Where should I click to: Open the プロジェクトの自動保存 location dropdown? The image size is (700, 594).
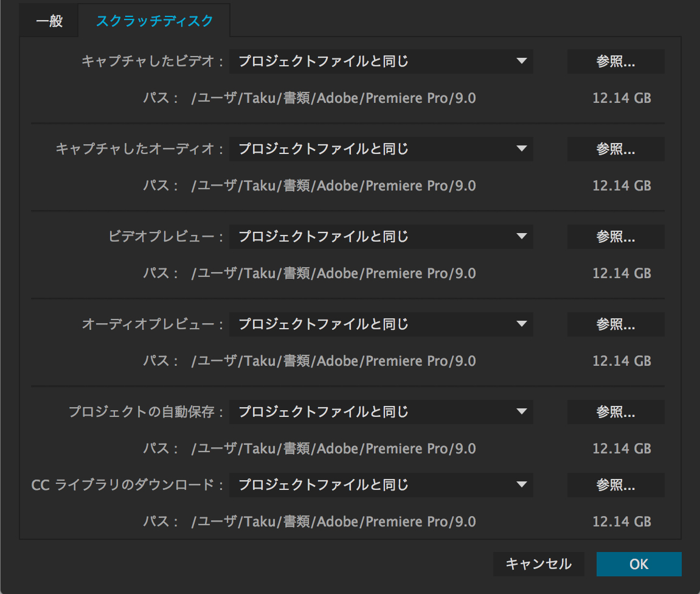381,411
